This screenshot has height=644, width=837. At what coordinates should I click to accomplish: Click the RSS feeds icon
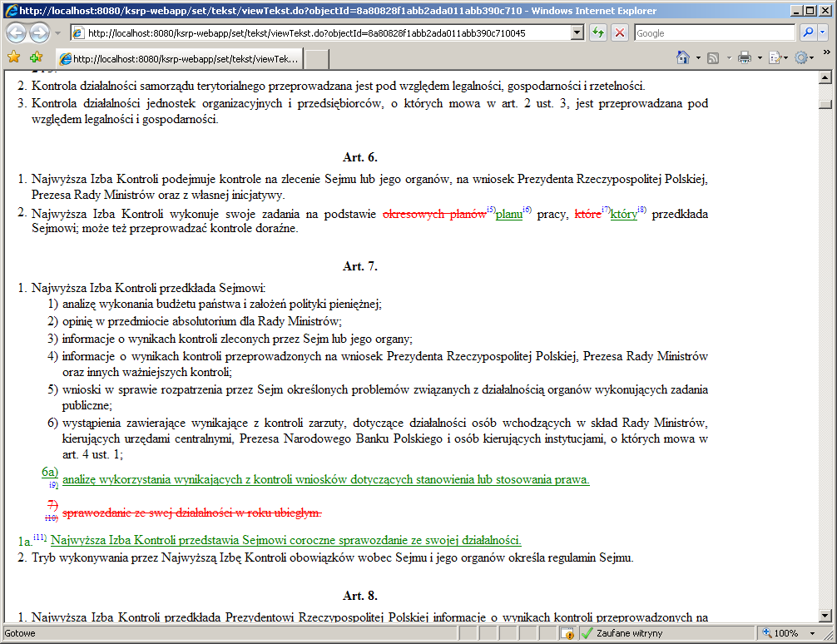point(713,57)
